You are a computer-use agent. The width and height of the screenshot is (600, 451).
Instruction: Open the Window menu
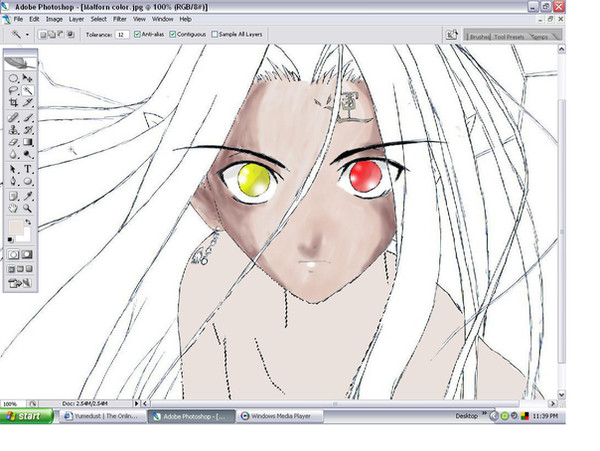163,19
